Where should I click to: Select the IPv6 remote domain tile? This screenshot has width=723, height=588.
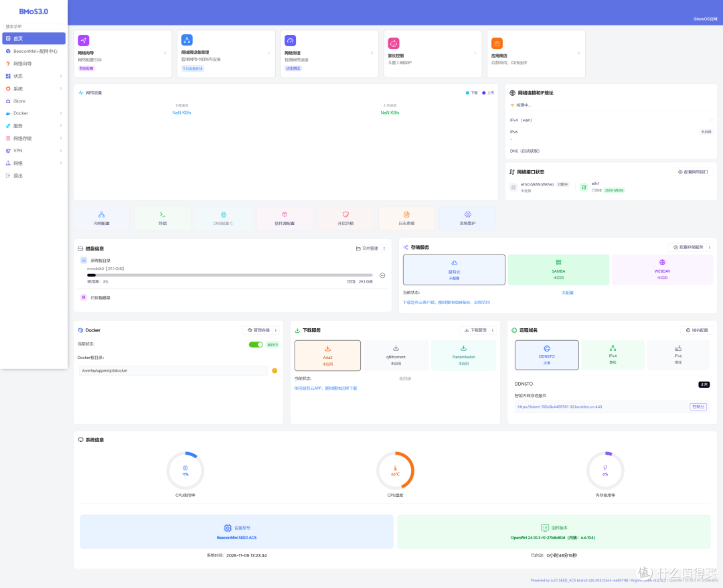(x=677, y=355)
